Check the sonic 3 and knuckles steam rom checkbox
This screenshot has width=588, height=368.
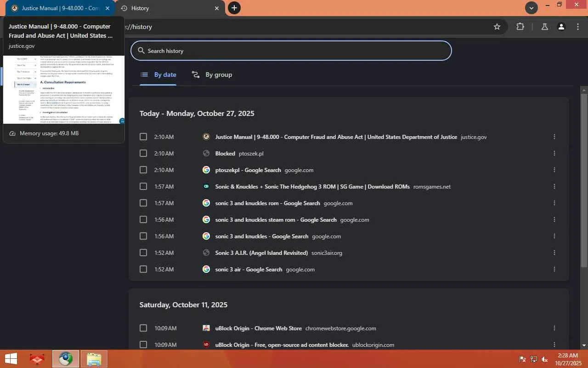[143, 219]
